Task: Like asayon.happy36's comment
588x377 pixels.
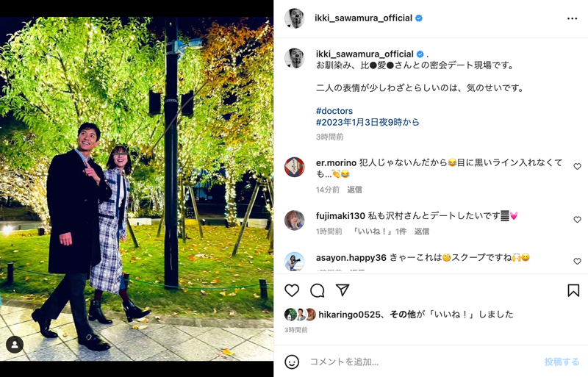Action: pos(577,261)
